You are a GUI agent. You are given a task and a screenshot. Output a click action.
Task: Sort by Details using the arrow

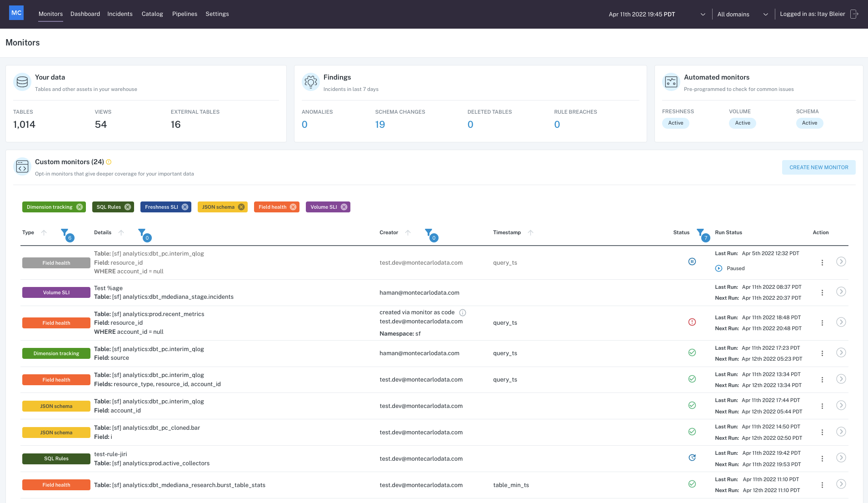pos(121,232)
